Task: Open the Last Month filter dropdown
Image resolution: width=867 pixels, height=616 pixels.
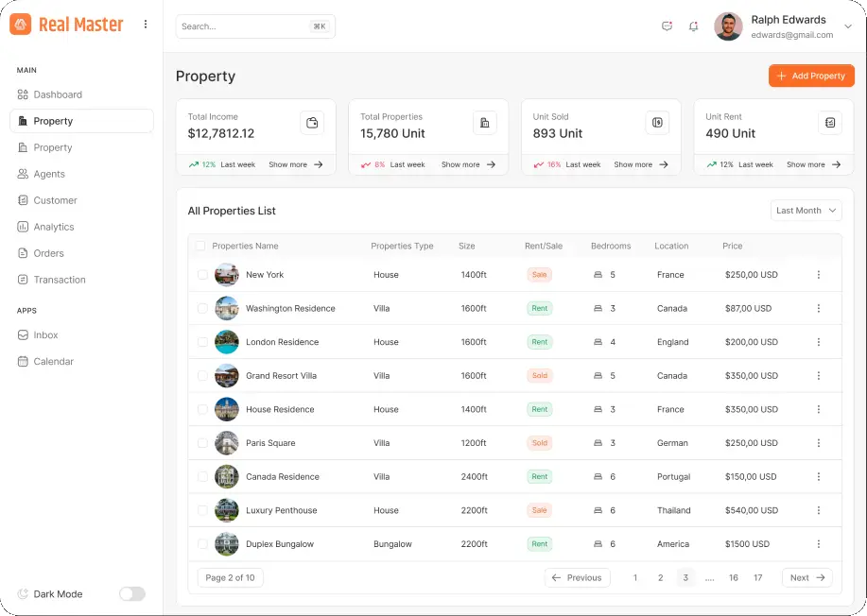Action: pyautogui.click(x=806, y=210)
